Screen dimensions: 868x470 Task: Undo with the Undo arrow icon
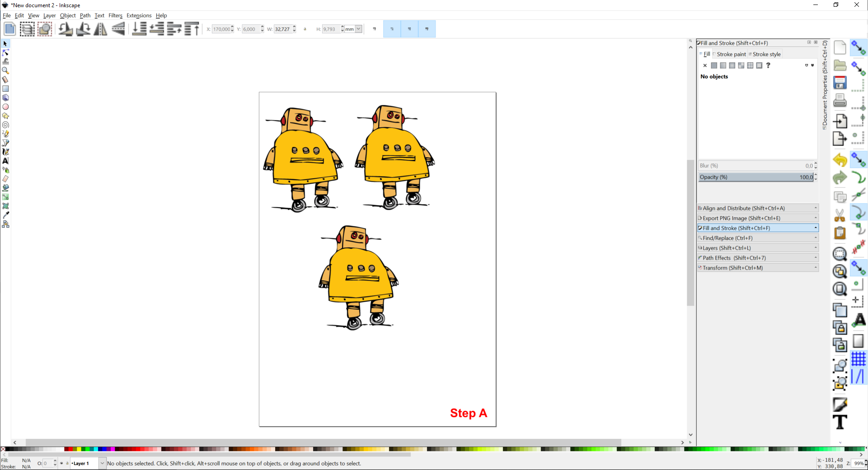[840, 159]
